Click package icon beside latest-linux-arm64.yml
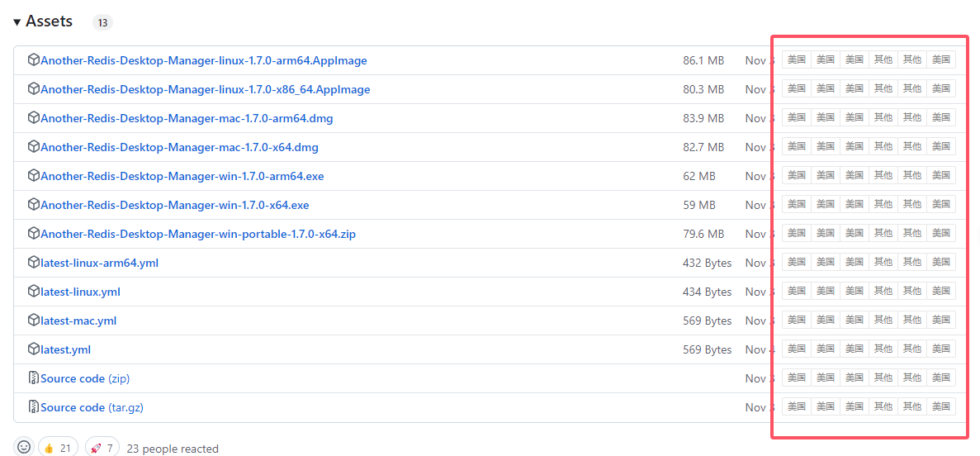Viewport: 980px width, 456px height. 34,262
